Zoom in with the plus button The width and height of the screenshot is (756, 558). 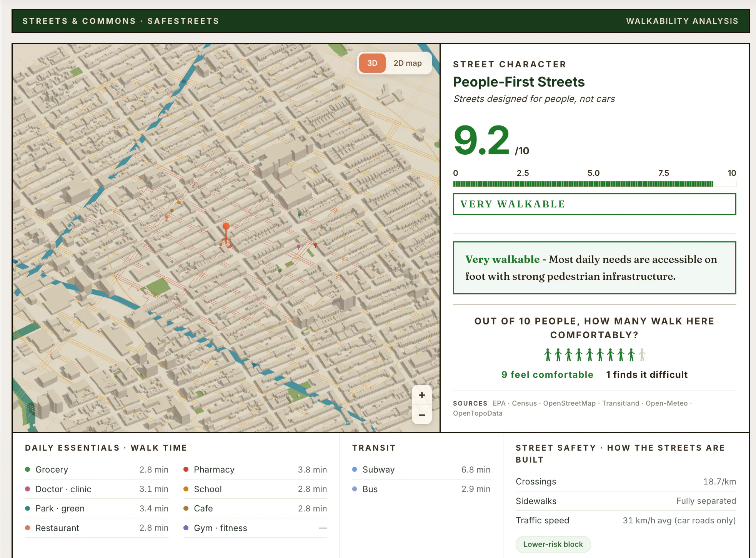422,395
